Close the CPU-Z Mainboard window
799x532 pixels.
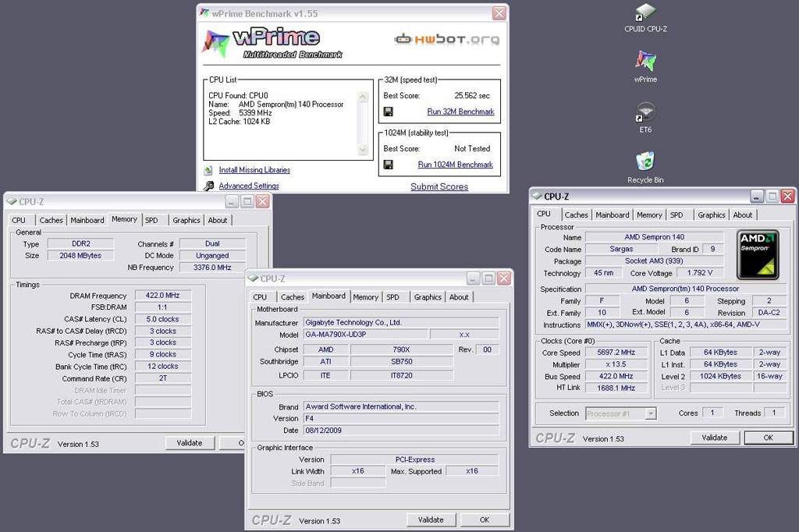(503, 278)
